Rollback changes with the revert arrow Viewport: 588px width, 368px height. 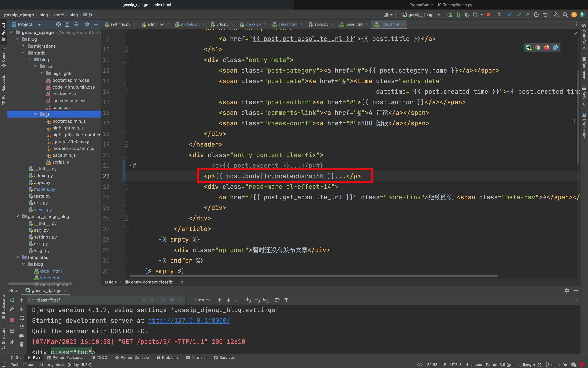coord(545,15)
